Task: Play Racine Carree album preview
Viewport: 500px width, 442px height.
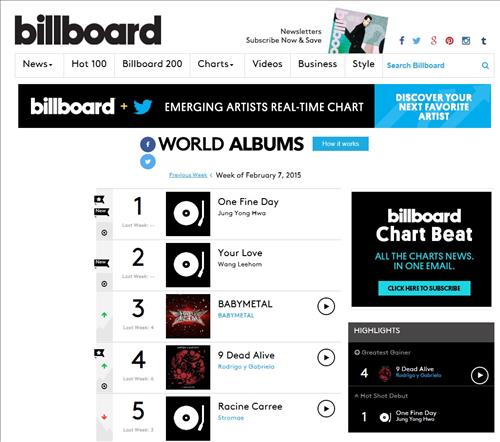Action: pyautogui.click(x=326, y=409)
